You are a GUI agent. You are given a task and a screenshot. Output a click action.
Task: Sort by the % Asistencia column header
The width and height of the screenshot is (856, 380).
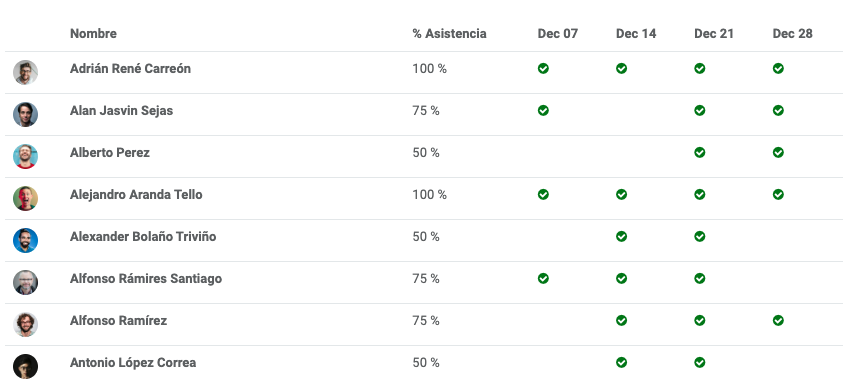449,33
